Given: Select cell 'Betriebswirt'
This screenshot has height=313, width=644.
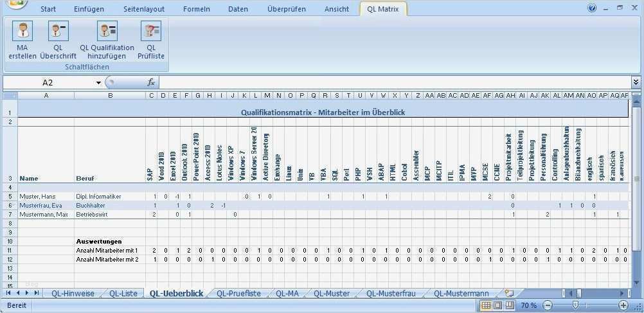Looking at the screenshot, I should coord(110,215).
